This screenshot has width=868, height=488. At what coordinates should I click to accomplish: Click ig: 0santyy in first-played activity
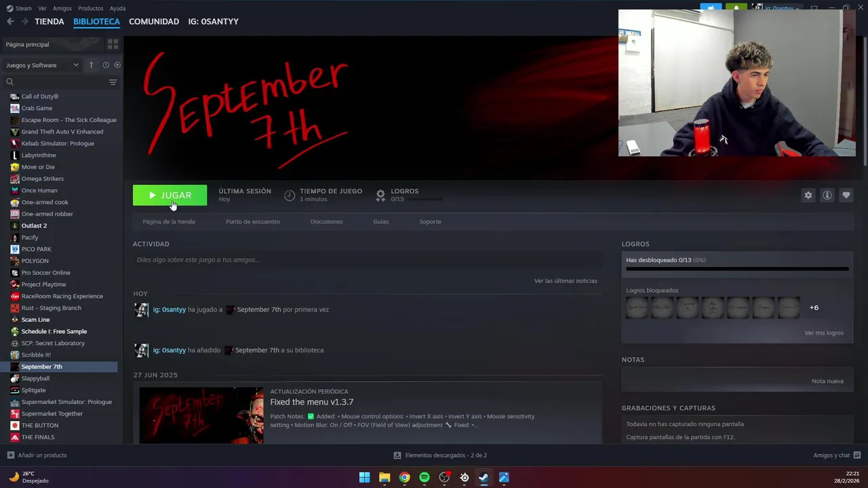coord(169,310)
